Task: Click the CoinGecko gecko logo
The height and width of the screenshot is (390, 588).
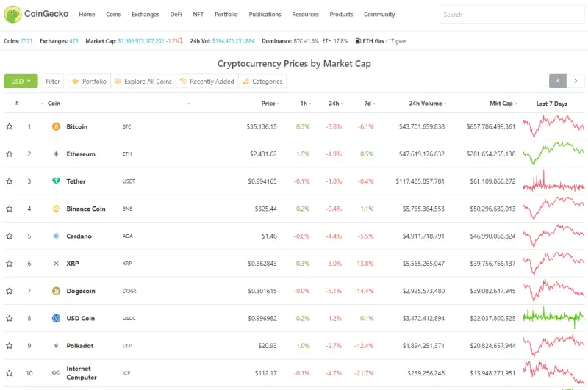Action: [x=12, y=14]
